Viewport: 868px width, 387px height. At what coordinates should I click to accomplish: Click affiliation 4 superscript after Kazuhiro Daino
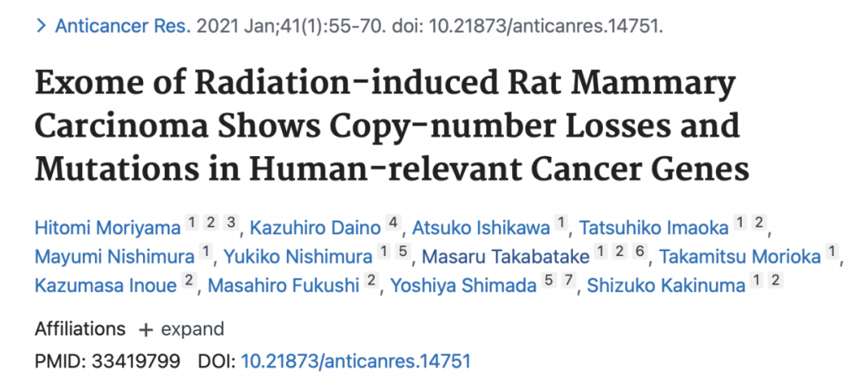pyautogui.click(x=392, y=224)
